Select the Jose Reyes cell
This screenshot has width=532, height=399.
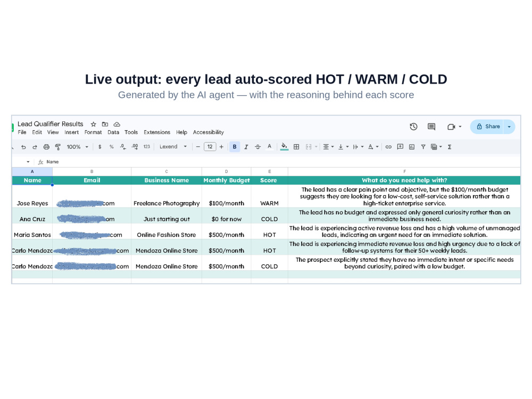(32, 196)
